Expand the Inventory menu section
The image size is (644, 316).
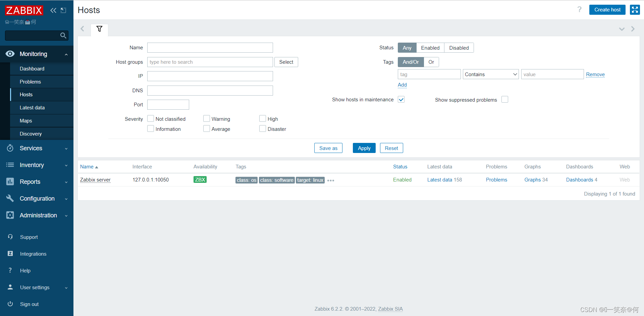point(66,165)
